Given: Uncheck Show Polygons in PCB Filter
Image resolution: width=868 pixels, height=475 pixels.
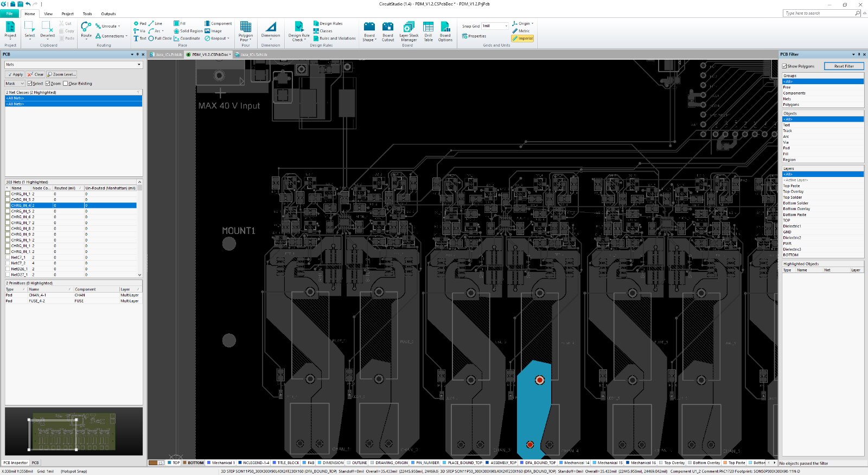Looking at the screenshot, I should pyautogui.click(x=784, y=66).
